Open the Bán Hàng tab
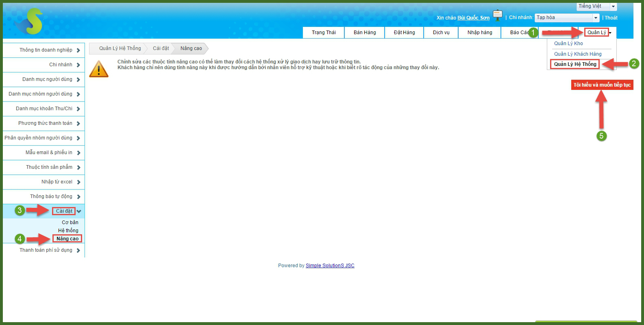 364,33
